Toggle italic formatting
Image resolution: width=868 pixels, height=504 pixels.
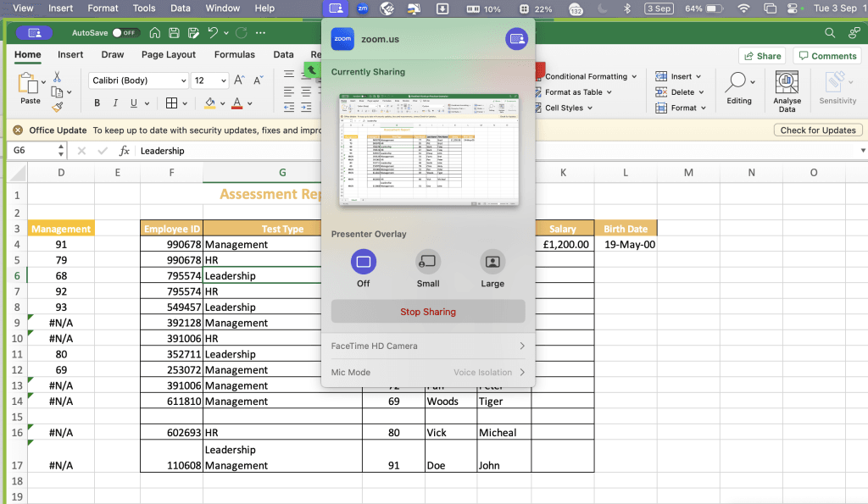tap(115, 102)
